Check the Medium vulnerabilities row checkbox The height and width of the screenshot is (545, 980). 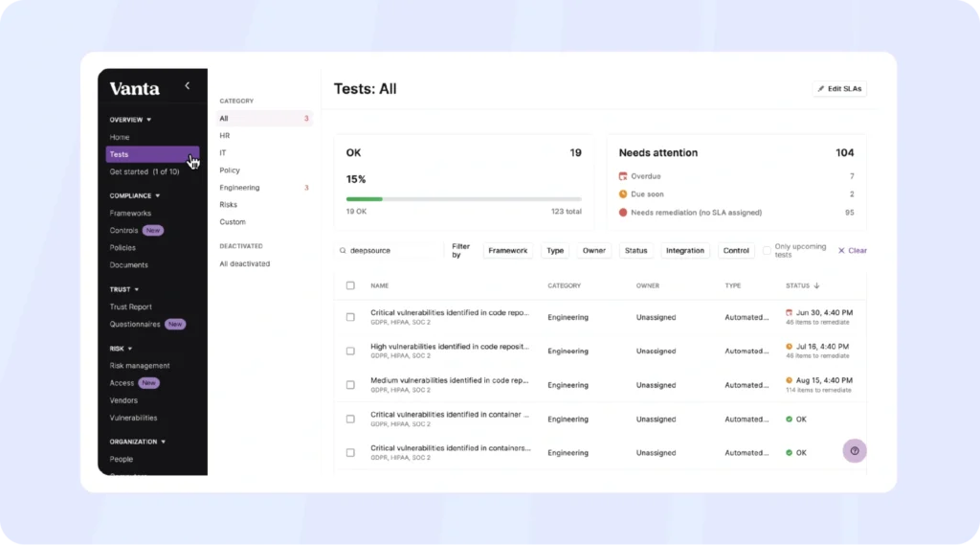350,385
